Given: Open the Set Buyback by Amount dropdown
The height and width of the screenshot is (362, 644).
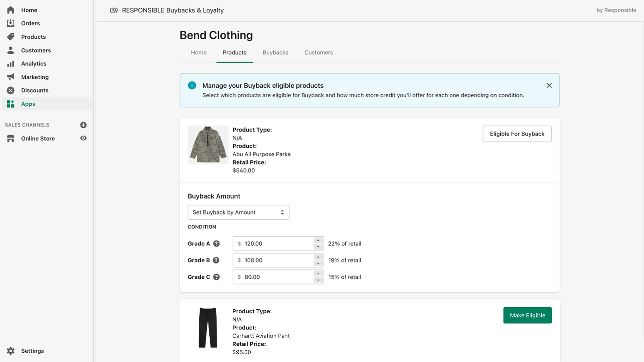Looking at the screenshot, I should coord(238,212).
